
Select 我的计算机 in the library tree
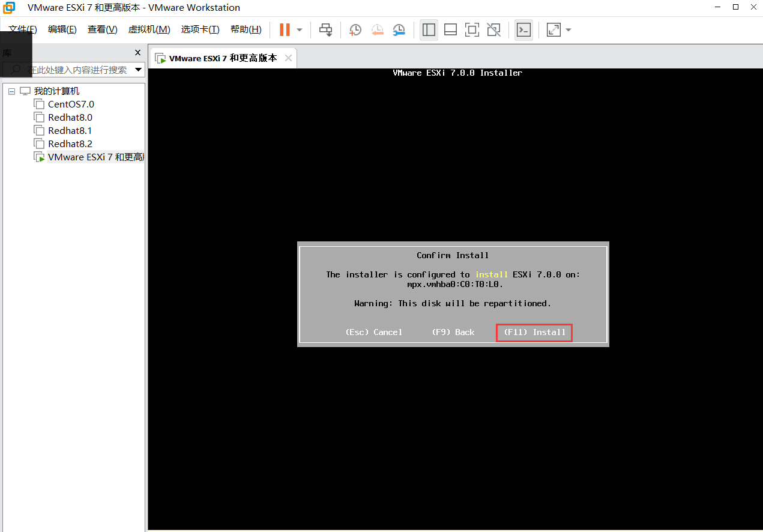(56, 91)
